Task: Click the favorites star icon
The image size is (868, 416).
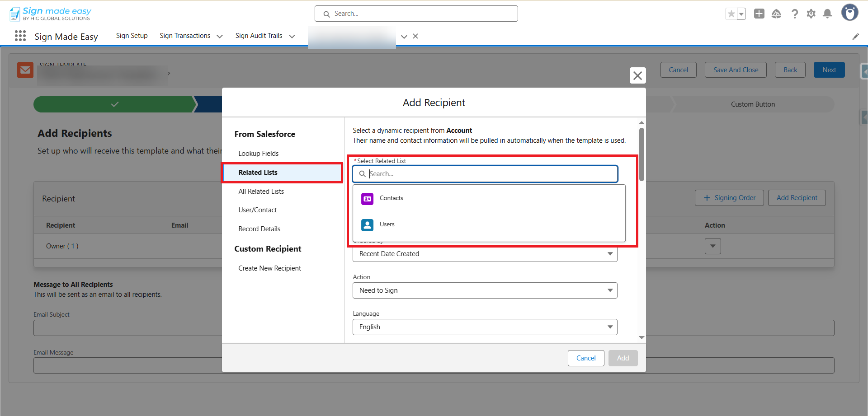Action: 731,14
